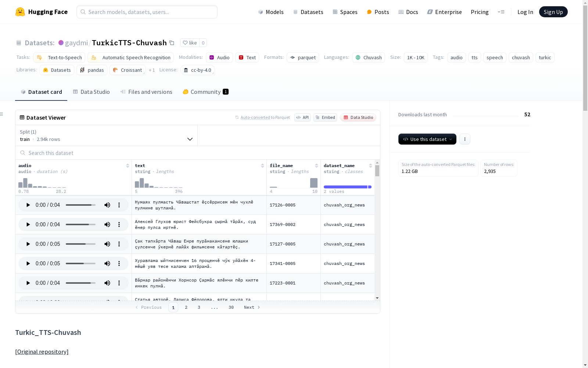The width and height of the screenshot is (588, 368).
Task: Open the Files and versions tab
Action: pyautogui.click(x=146, y=92)
